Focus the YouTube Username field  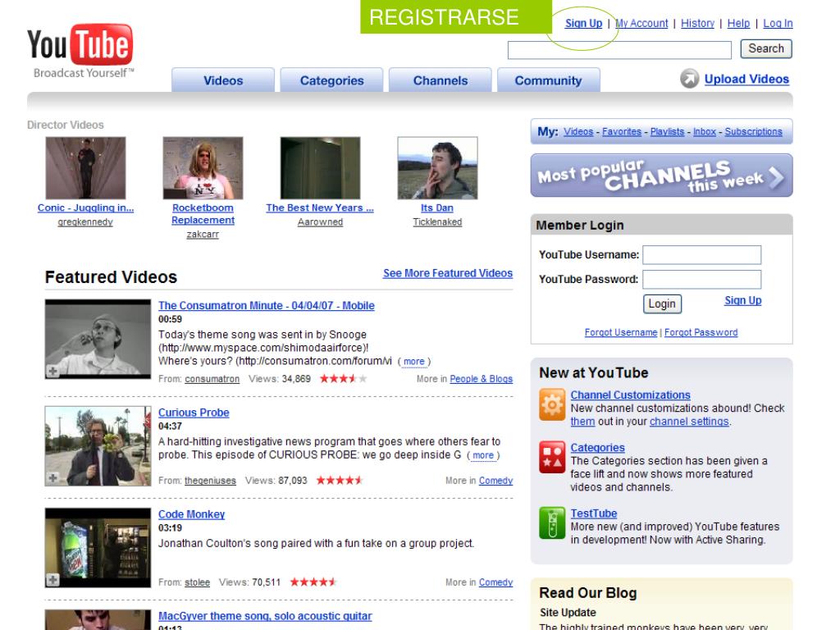[x=702, y=255]
